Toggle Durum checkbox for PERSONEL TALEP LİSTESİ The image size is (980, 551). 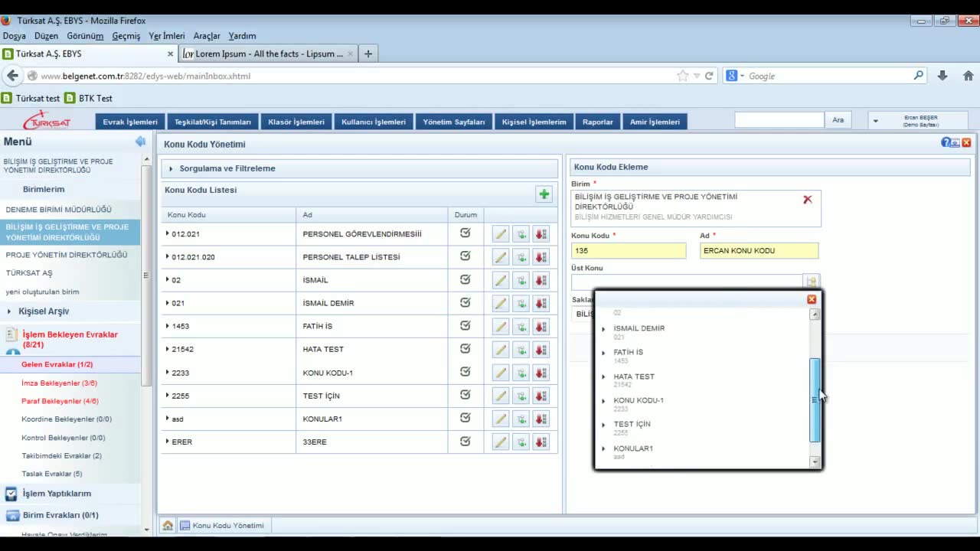point(465,256)
